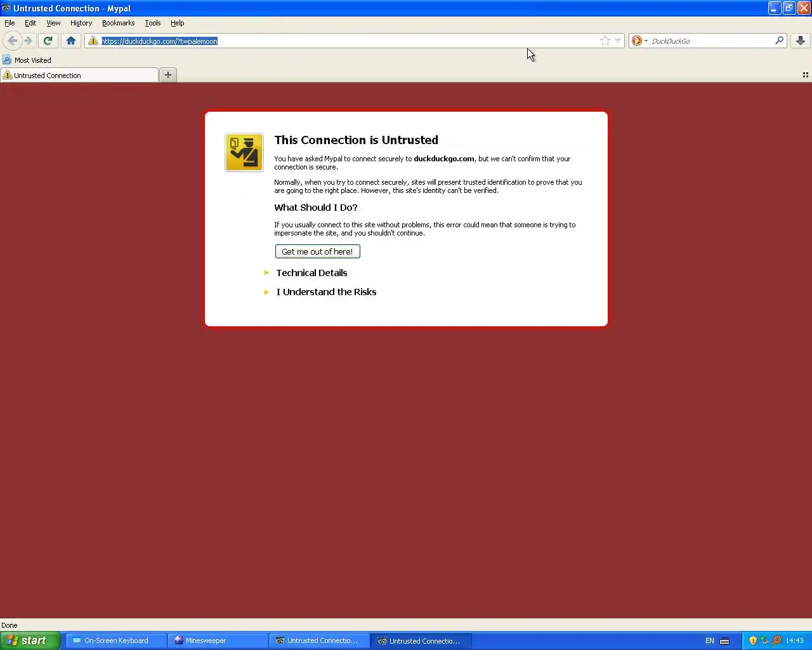Restore down the Mypal window
The image size is (812, 650).
789,8
